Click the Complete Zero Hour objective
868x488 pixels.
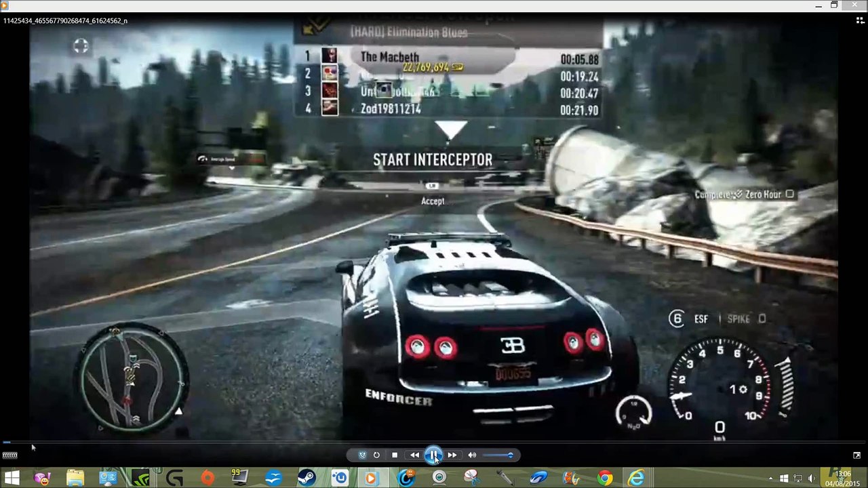point(743,195)
